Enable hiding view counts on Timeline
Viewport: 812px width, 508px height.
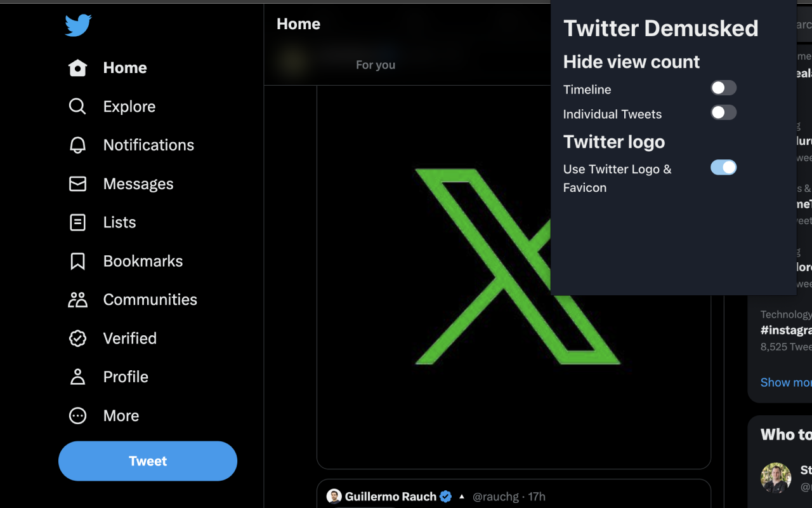pyautogui.click(x=723, y=87)
